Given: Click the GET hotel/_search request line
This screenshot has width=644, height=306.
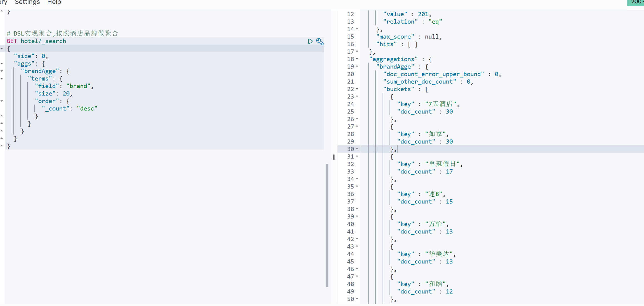Looking at the screenshot, I should pos(36,41).
